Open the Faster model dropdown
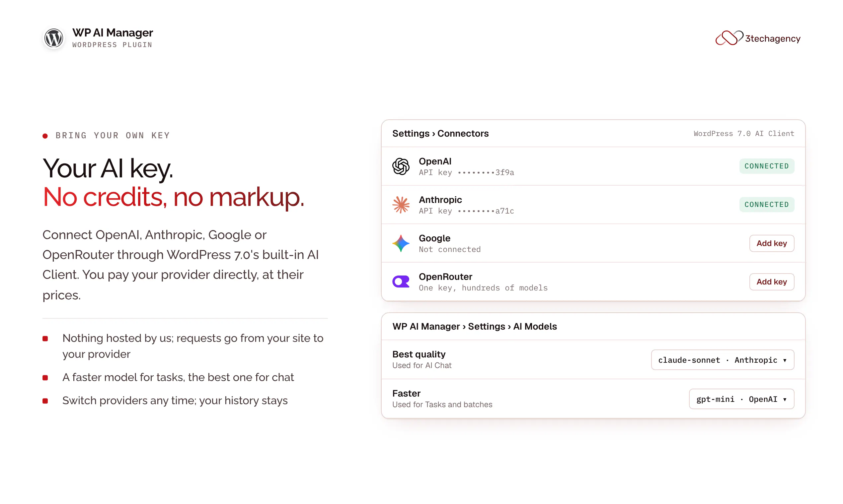This screenshot has height=504, width=843. [741, 399]
